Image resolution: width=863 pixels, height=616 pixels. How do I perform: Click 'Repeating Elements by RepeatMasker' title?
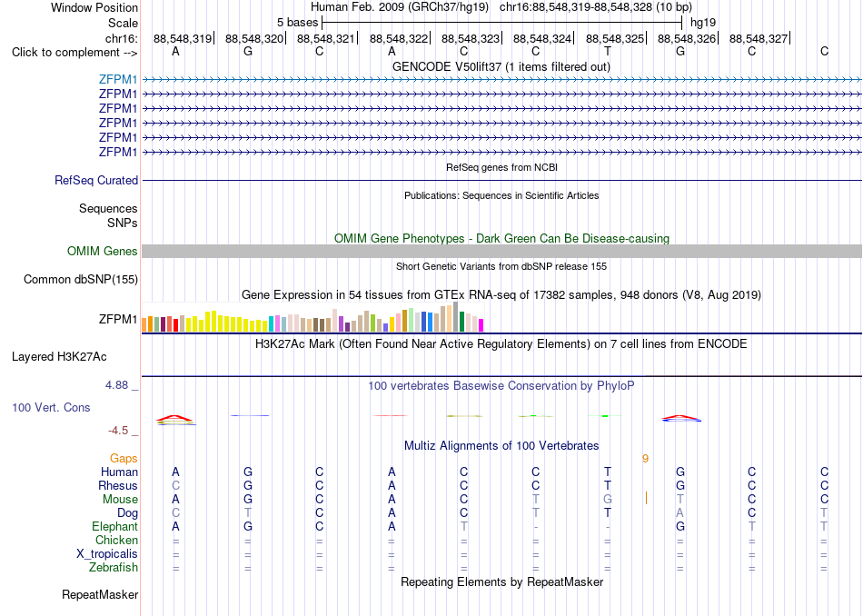pyautogui.click(x=502, y=581)
